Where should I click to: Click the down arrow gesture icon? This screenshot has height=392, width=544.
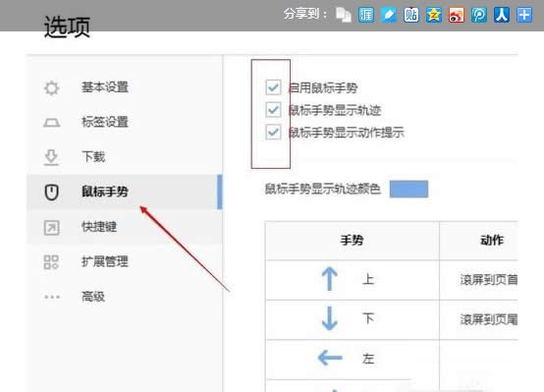330,318
